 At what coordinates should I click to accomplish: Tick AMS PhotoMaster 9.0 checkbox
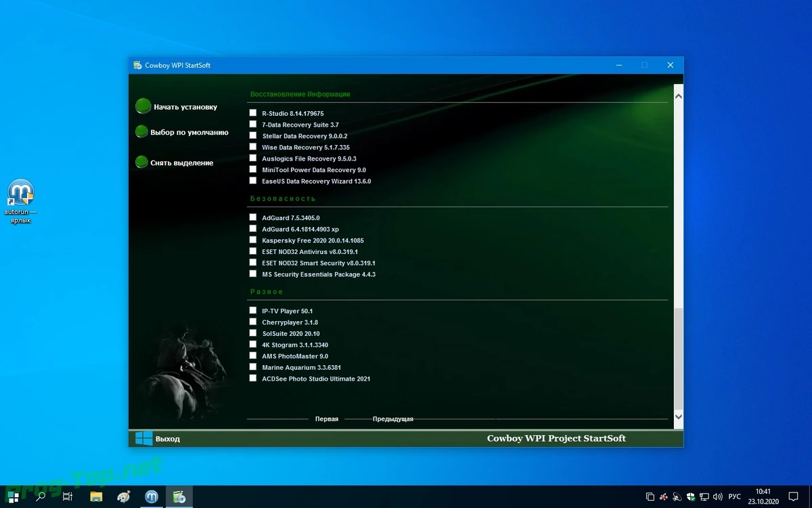point(253,356)
